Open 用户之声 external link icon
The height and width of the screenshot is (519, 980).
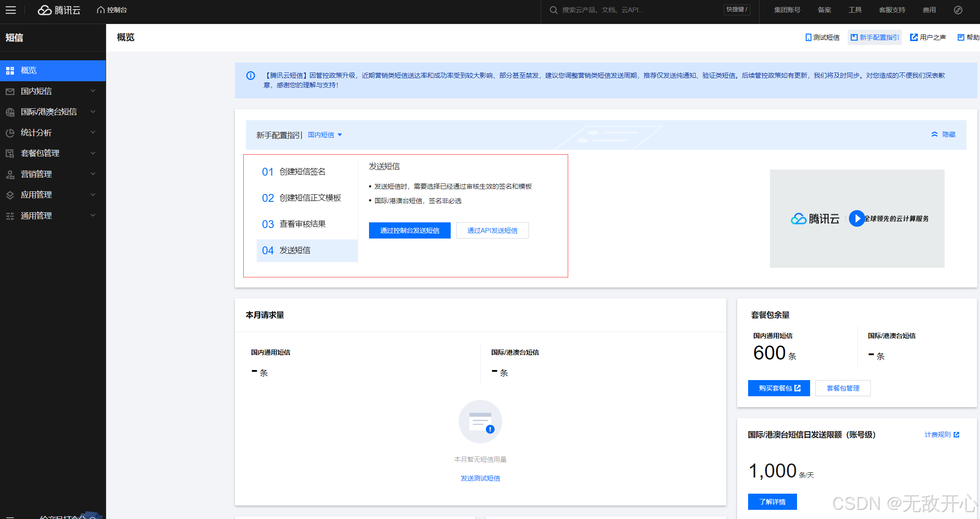(914, 38)
